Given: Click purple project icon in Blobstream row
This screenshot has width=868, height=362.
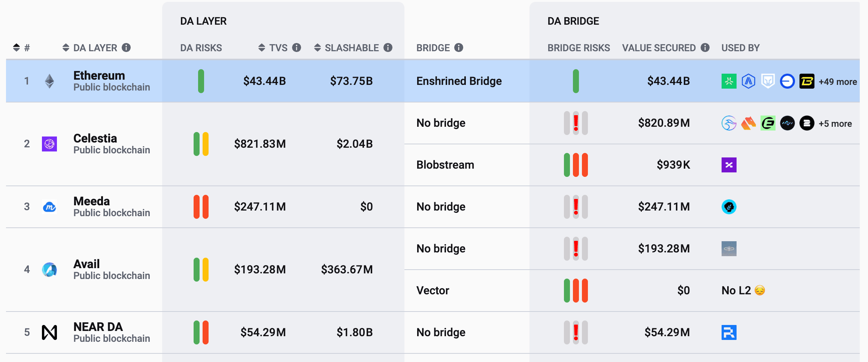Looking at the screenshot, I should pyautogui.click(x=729, y=165).
